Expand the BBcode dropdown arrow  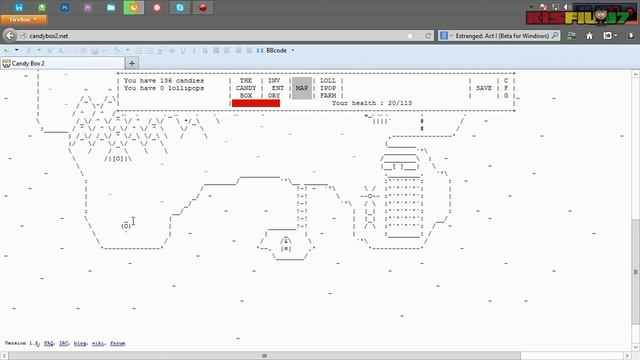click(293, 51)
